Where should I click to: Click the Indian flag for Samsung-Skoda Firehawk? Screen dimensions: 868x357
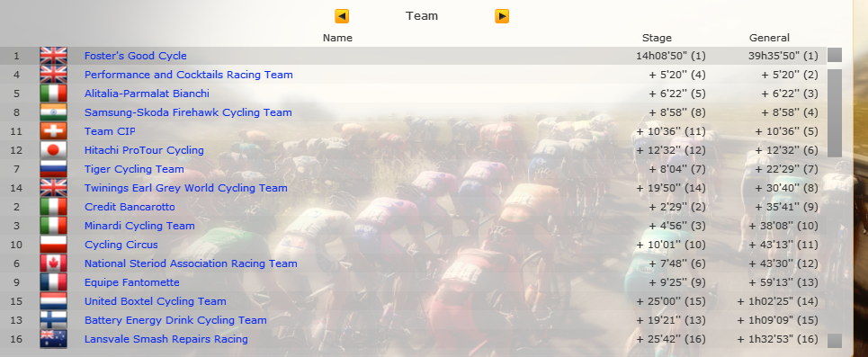point(53,112)
